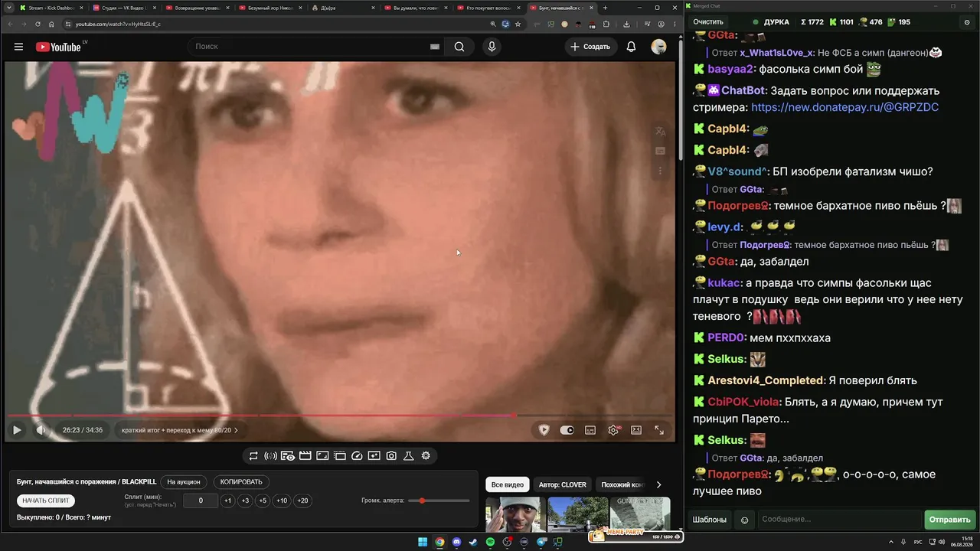Open the on-screen keyboard in search box

click(435, 47)
